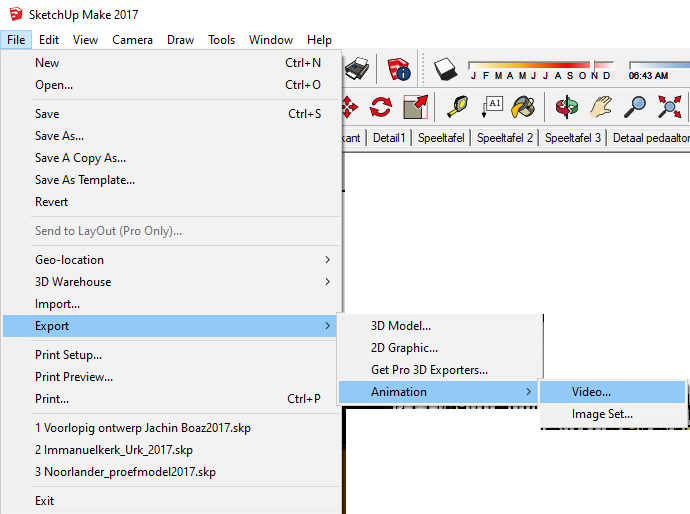Expand the Geo-location submenu

(172, 260)
